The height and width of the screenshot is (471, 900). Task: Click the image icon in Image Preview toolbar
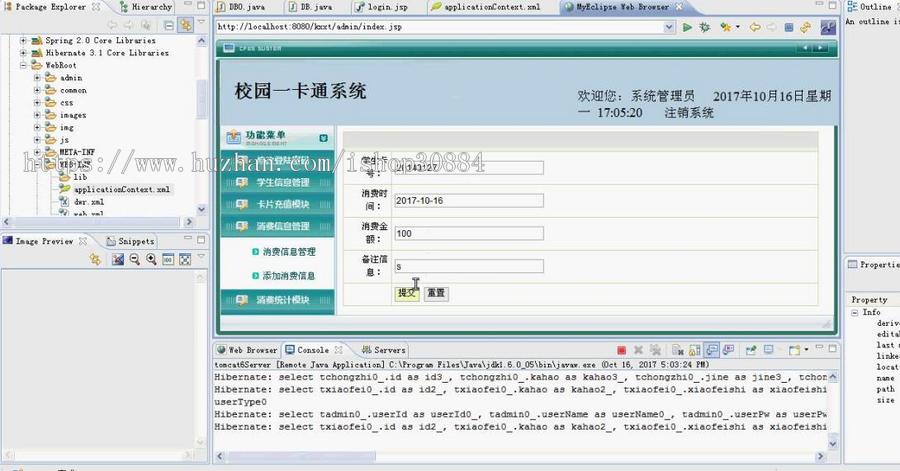coord(118,260)
